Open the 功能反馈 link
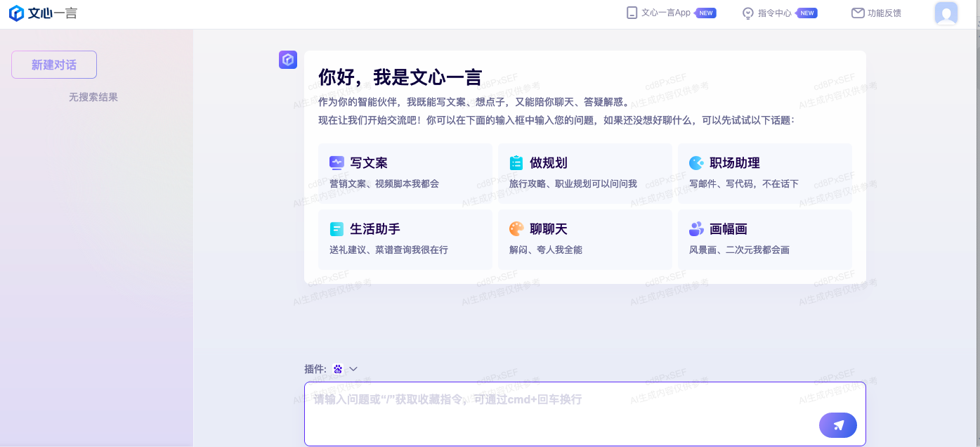Viewport: 980px width, 447px height. [x=884, y=13]
